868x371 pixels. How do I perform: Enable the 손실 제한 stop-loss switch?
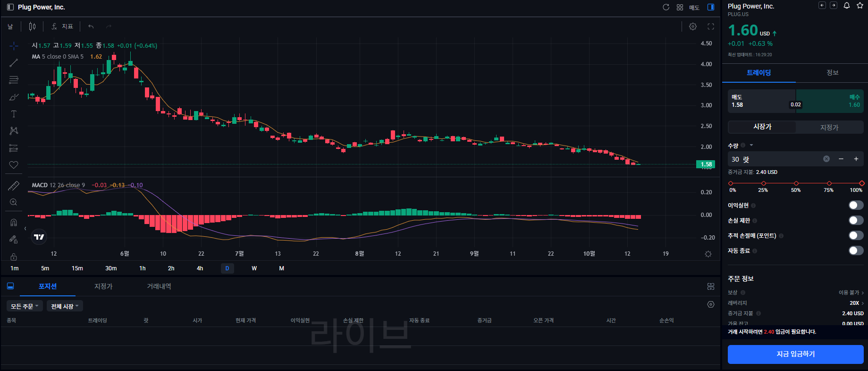coord(856,220)
